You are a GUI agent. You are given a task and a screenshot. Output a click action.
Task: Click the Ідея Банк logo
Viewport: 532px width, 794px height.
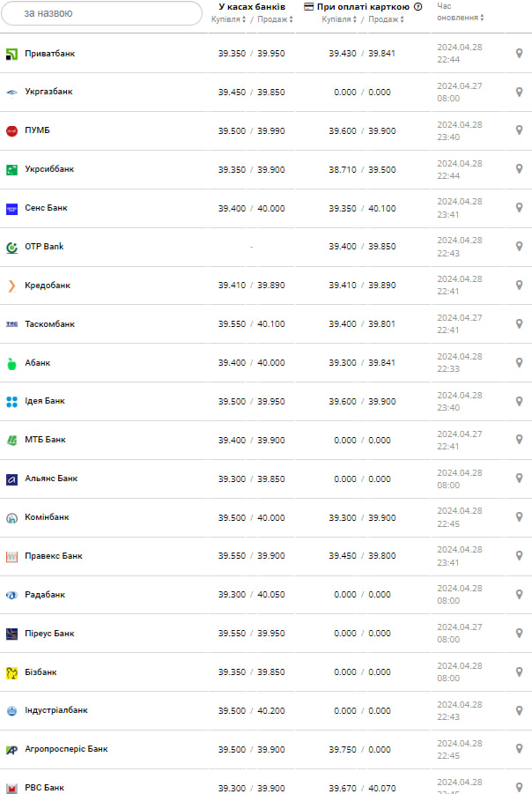12,402
